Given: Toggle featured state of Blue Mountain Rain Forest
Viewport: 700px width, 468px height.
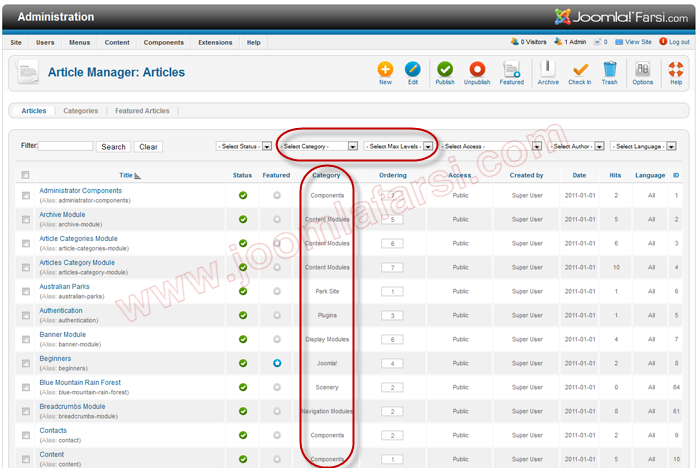Looking at the screenshot, I should [277, 387].
